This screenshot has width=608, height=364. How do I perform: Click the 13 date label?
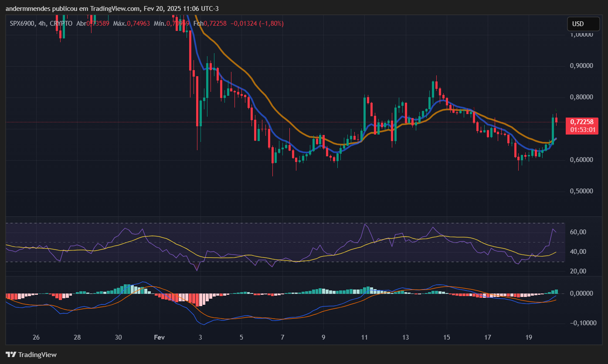405,337
